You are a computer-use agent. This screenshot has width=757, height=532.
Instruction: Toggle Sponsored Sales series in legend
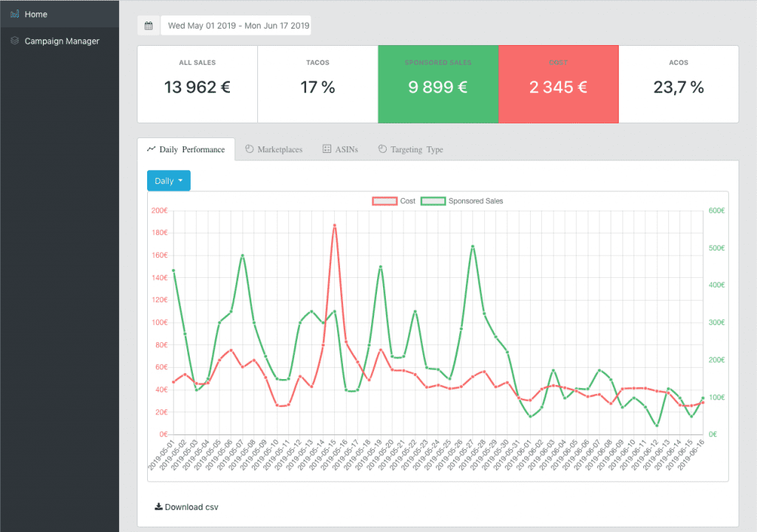[462, 201]
